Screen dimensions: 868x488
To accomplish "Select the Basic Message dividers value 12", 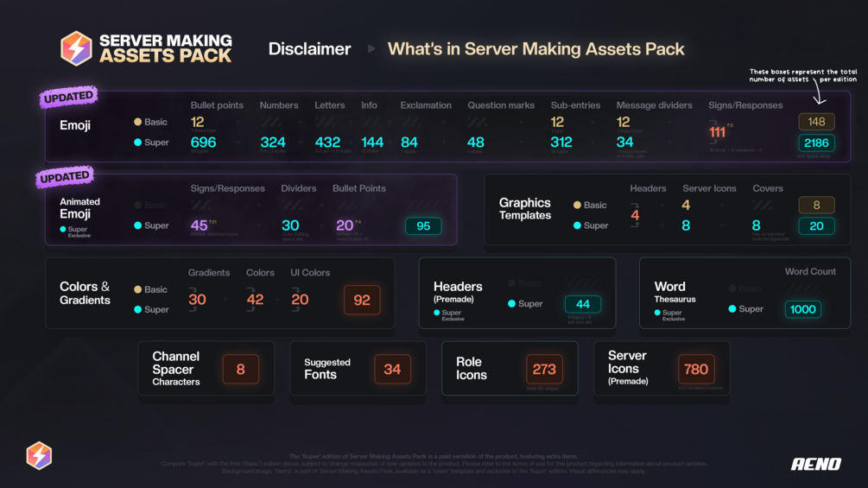I will pos(623,122).
